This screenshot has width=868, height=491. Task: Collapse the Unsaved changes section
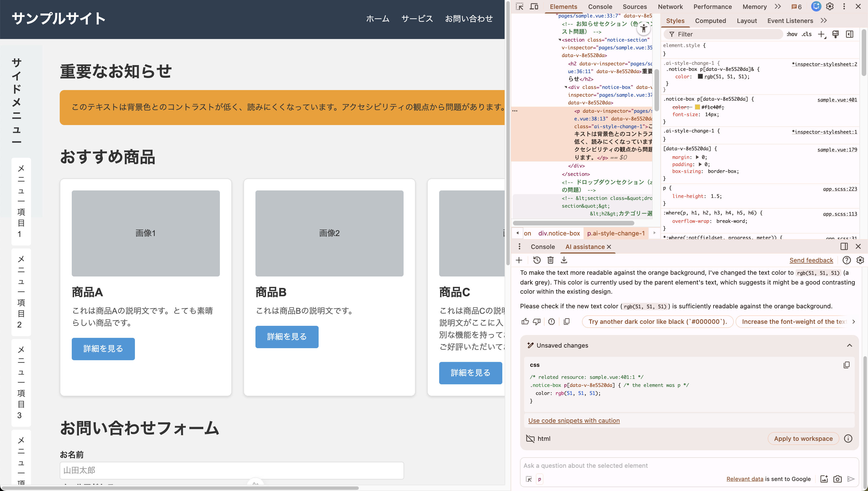point(849,345)
